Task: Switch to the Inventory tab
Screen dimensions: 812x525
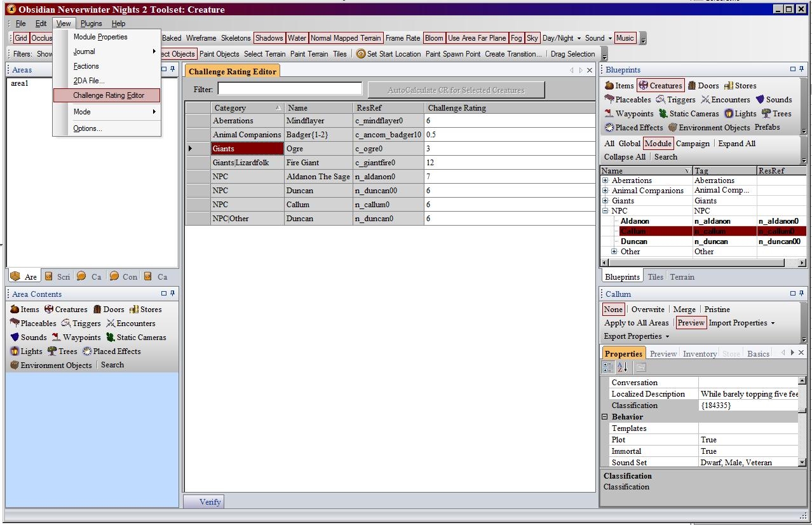Action: point(700,354)
